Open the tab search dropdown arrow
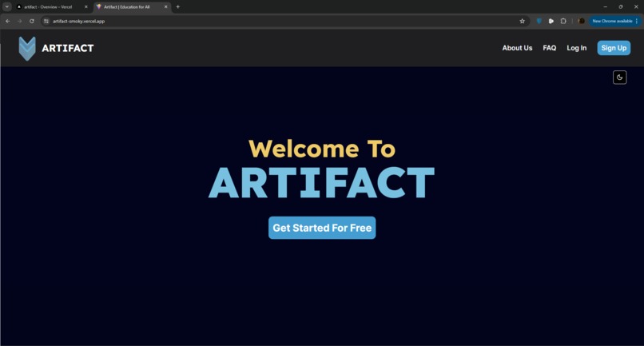644x346 pixels. [x=7, y=6]
